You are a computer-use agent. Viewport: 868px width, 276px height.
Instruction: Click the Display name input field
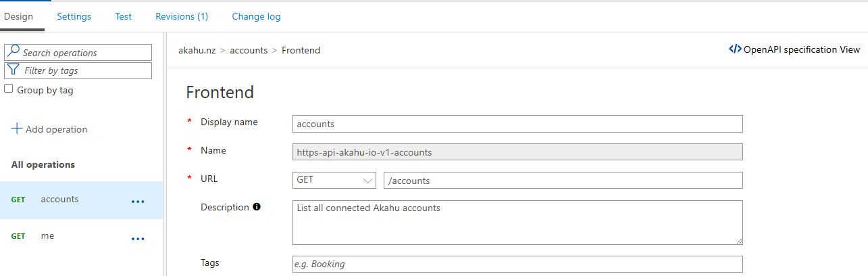pos(517,124)
